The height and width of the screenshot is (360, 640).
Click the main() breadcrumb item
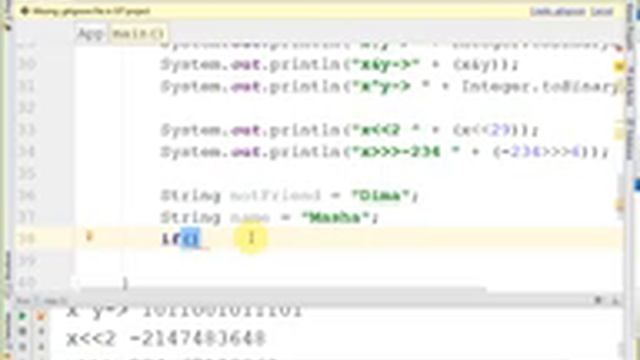pos(138,33)
